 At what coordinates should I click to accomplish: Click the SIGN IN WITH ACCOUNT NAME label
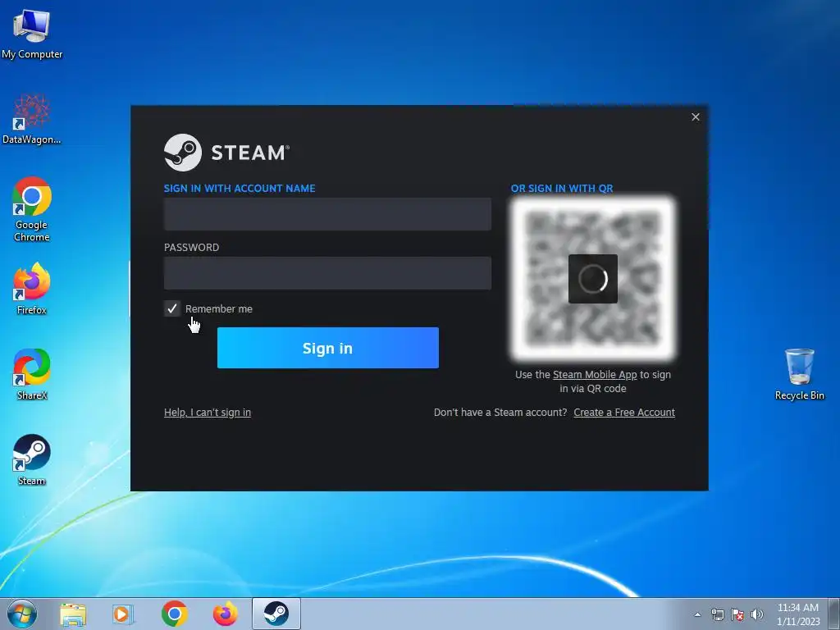(x=240, y=189)
